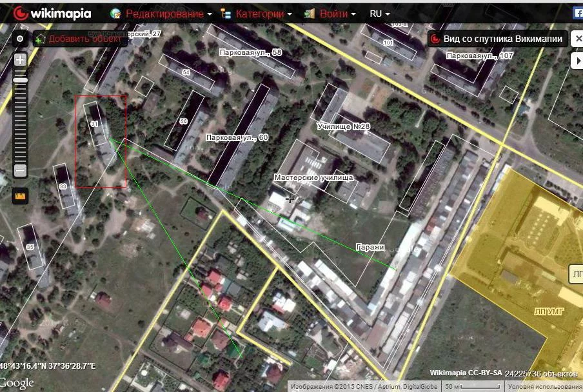
Task: Click the categories tree icon
Action: click(226, 14)
